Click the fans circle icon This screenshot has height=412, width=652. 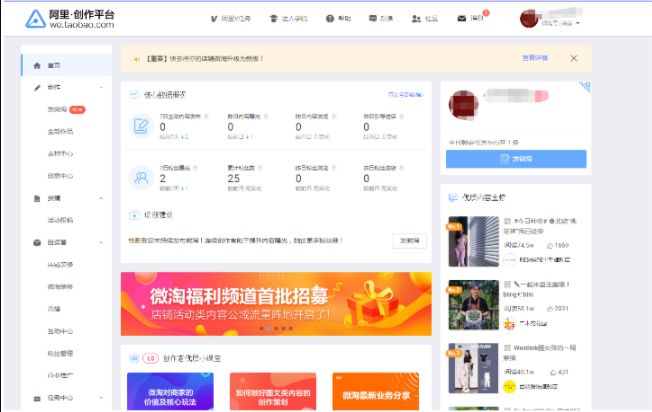pos(141,178)
